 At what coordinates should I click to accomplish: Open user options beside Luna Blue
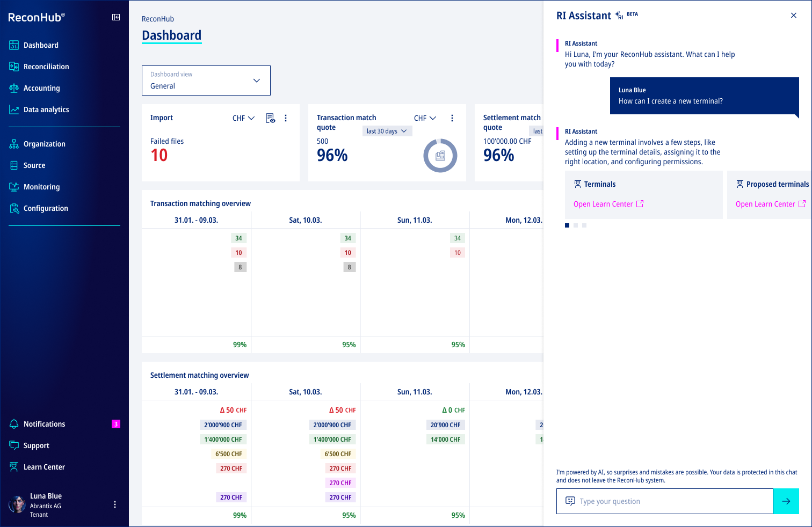[x=115, y=504]
